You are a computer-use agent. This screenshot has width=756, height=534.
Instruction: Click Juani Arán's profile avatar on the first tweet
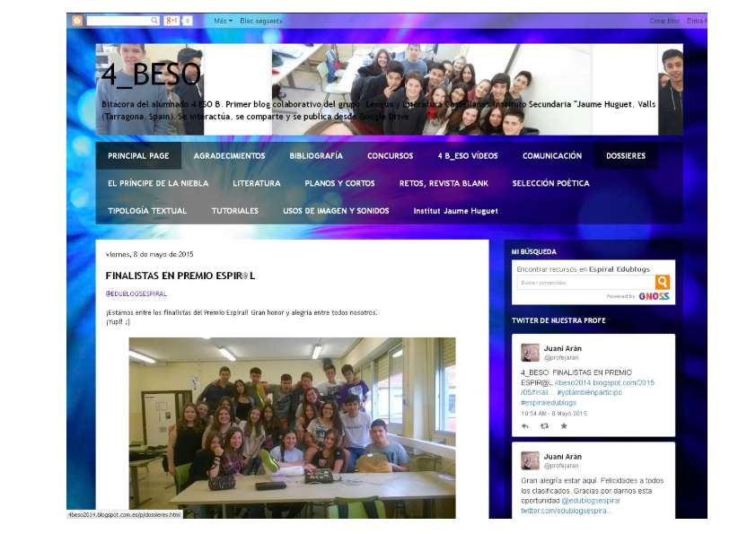pos(532,354)
